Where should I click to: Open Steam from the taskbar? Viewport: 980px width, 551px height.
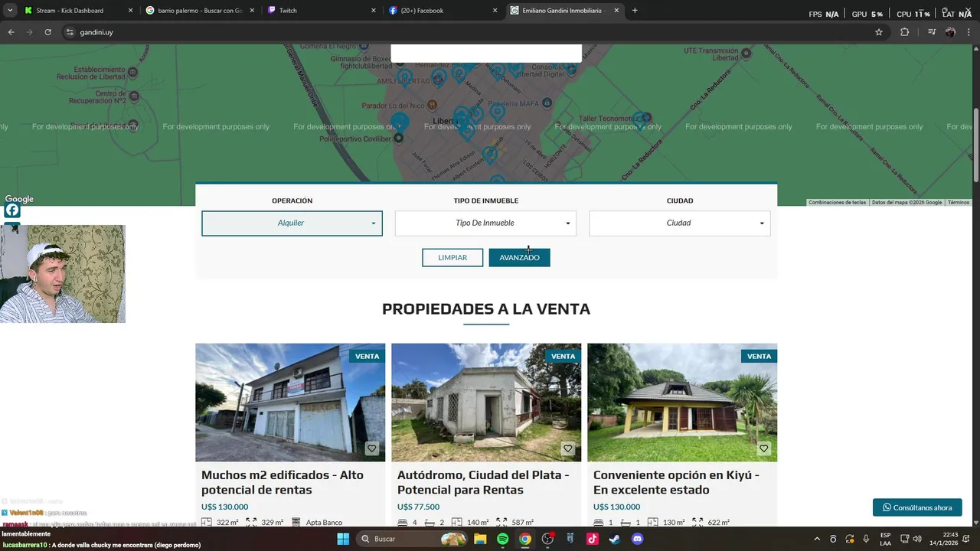(614, 539)
